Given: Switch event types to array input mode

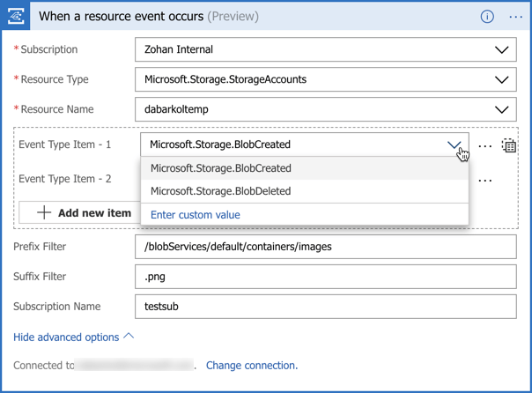Looking at the screenshot, I should pyautogui.click(x=509, y=145).
